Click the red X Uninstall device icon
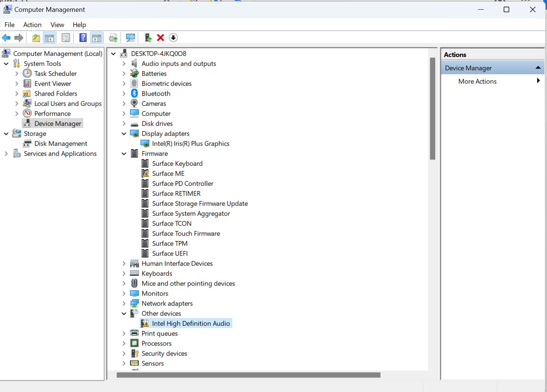This screenshot has height=392, width=547. pyautogui.click(x=160, y=38)
